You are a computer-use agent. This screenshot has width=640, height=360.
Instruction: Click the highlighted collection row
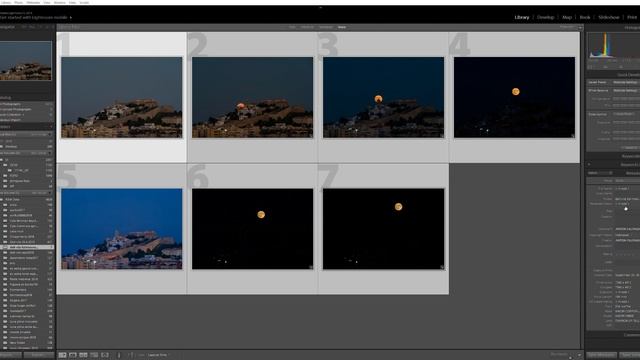coord(27,247)
